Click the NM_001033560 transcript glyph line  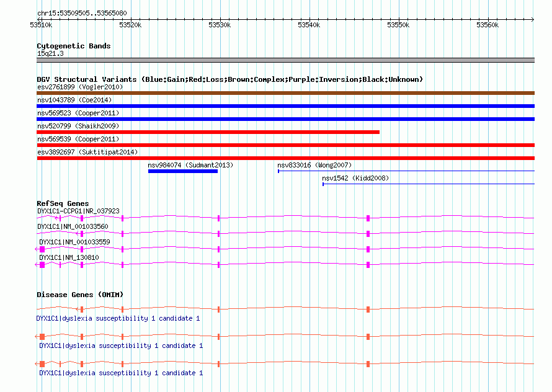(285, 233)
